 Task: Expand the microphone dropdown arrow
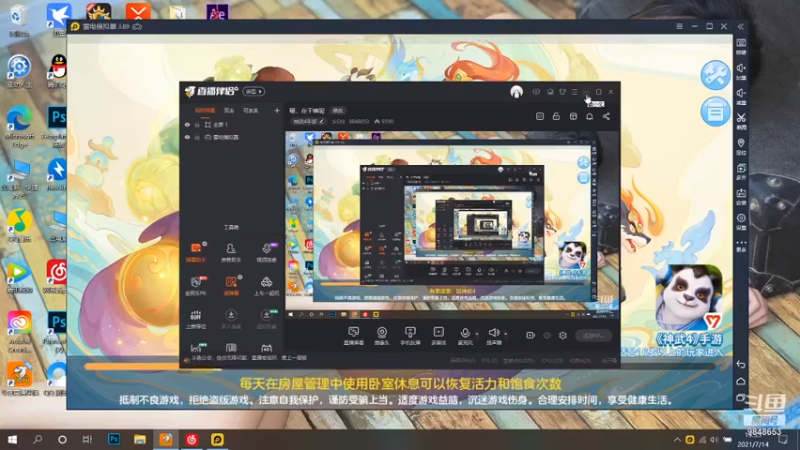point(477,334)
